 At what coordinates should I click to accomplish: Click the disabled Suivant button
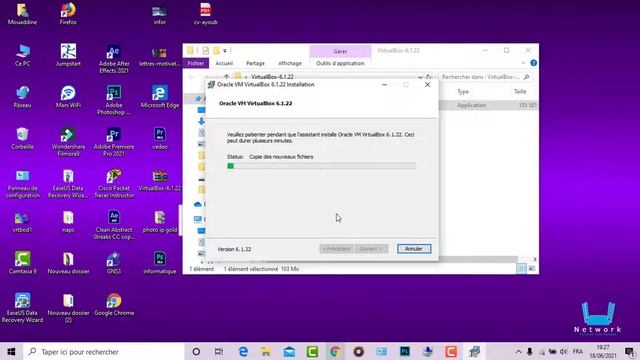point(371,249)
